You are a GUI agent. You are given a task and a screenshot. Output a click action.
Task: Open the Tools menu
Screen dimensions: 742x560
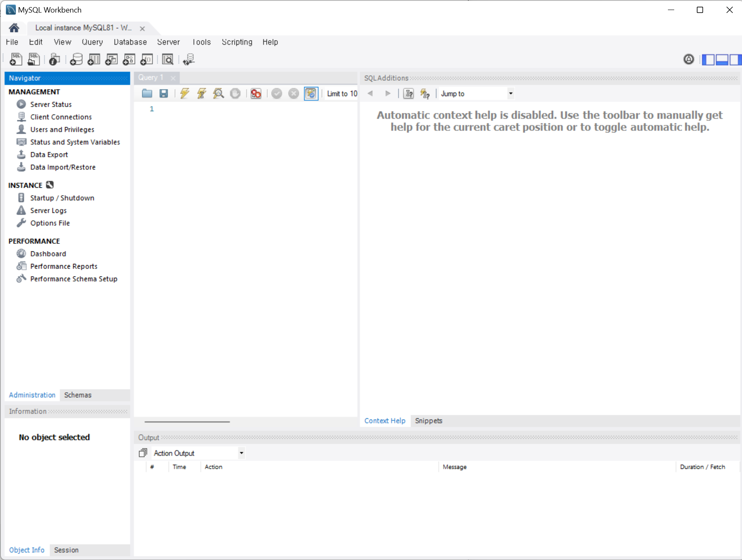click(201, 42)
